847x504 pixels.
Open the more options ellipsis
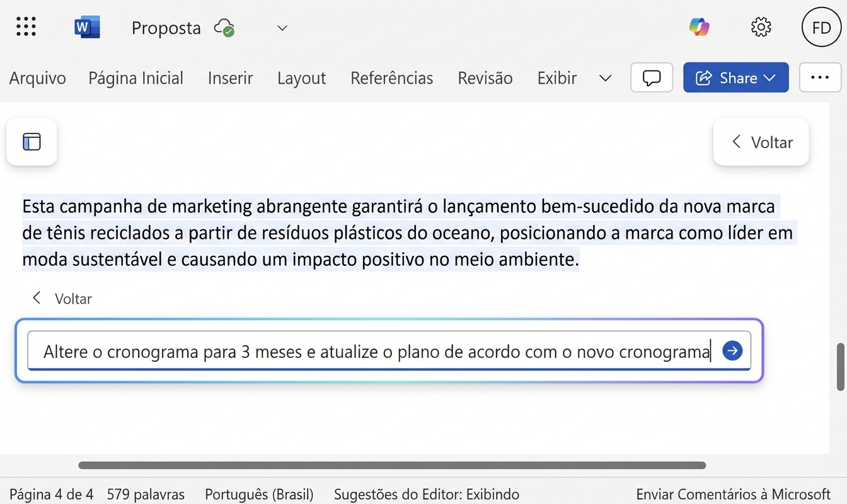point(820,77)
